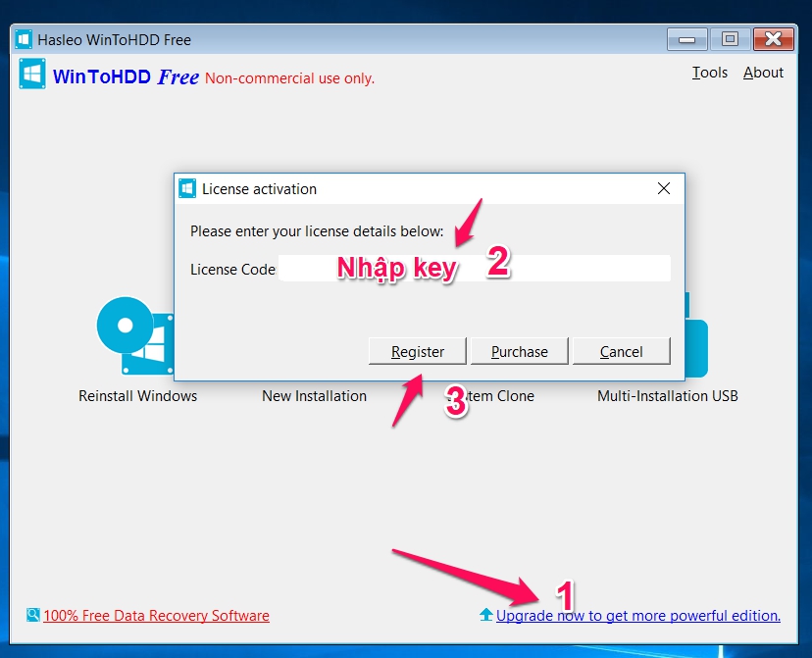Focus the License Code input field

pos(474,269)
